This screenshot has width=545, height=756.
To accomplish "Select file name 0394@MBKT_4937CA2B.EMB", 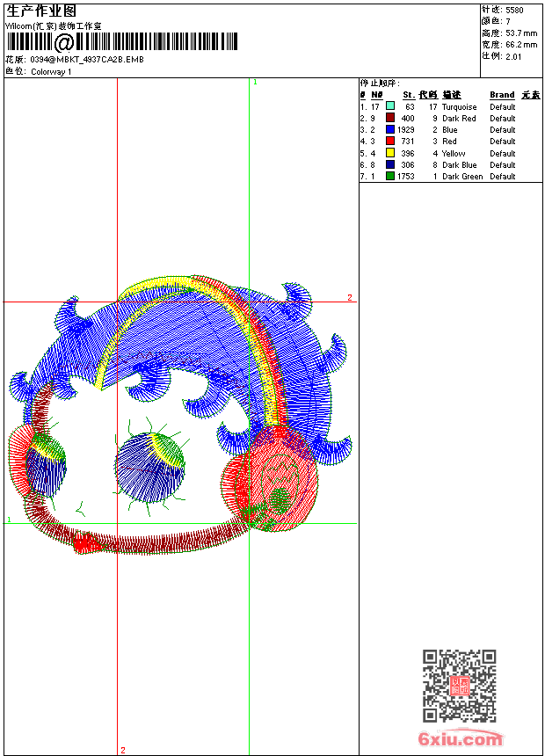I will pyautogui.click(x=87, y=59).
